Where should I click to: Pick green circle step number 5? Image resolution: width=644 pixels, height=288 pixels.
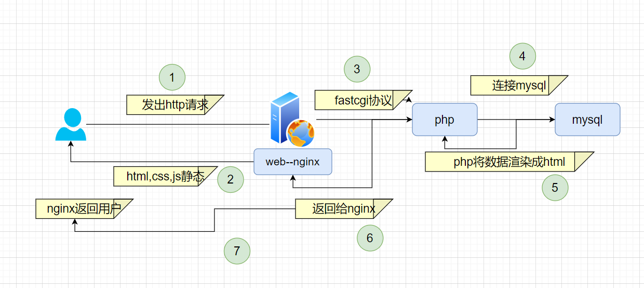[x=555, y=188]
